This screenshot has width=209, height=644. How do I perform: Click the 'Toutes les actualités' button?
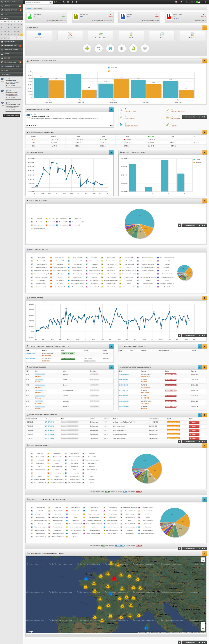pyautogui.click(x=11, y=116)
